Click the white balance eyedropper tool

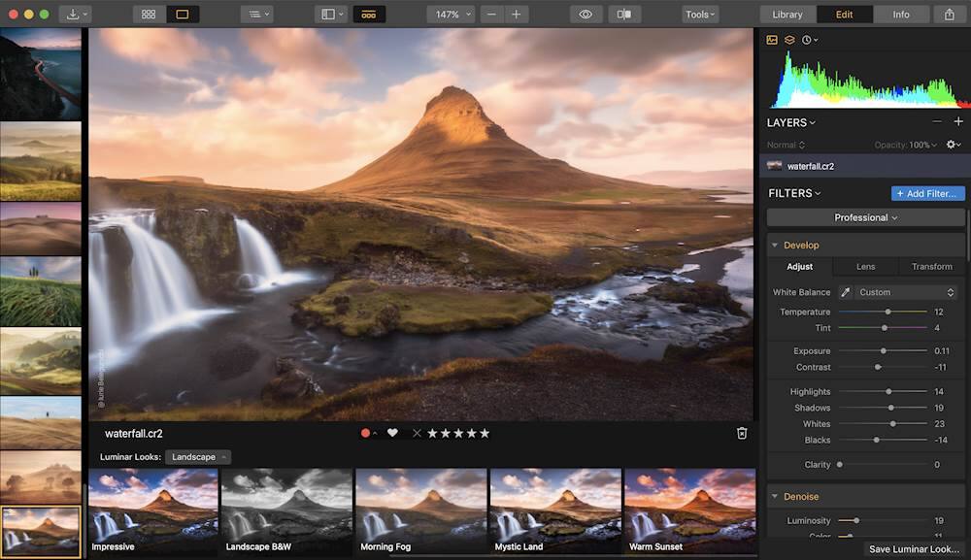[845, 292]
